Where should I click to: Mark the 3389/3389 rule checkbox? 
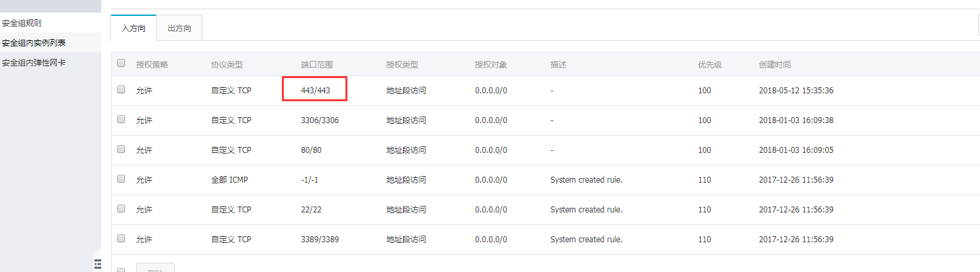121,238
